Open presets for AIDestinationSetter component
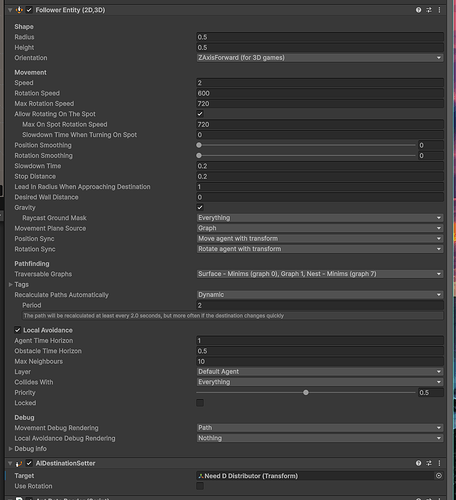456x500 pixels. 429,463
